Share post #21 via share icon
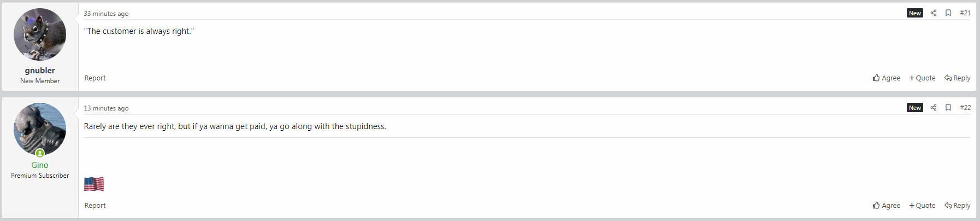This screenshot has height=221, width=980. pos(934,13)
